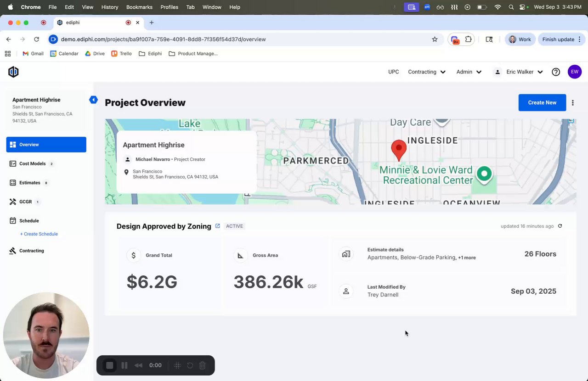
Task: Pause the screen recording
Action: [124, 365]
